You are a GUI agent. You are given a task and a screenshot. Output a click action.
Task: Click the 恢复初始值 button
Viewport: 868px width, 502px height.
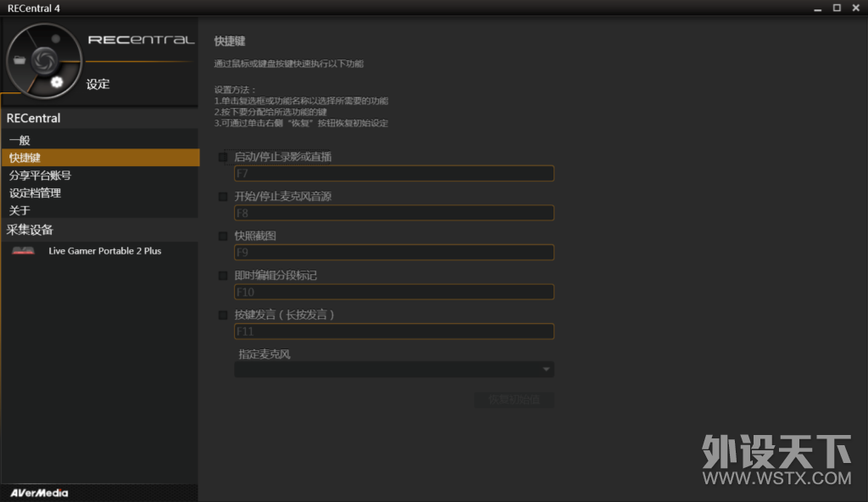pyautogui.click(x=515, y=399)
